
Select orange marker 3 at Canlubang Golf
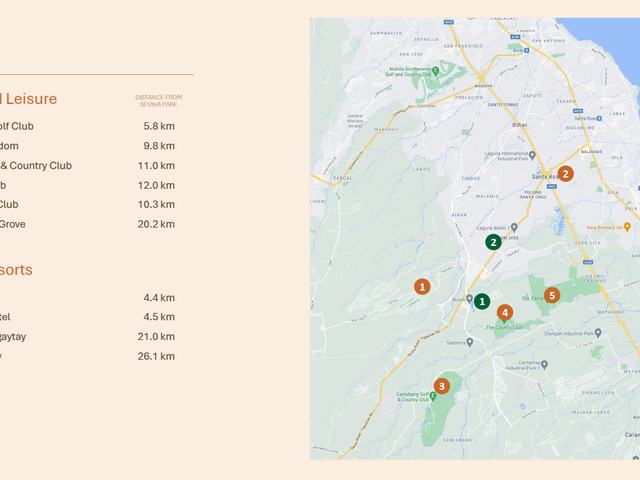[x=442, y=386]
